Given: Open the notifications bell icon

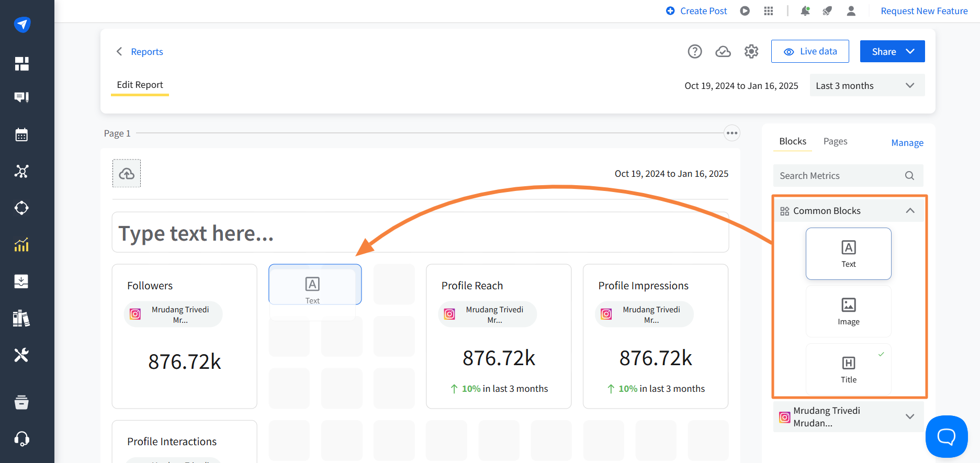Looking at the screenshot, I should 805,11.
